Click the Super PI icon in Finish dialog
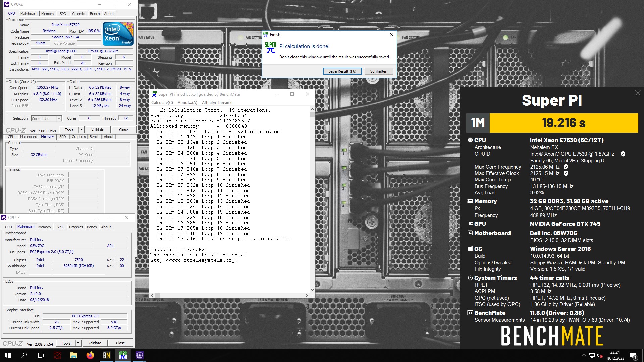 tap(271, 48)
